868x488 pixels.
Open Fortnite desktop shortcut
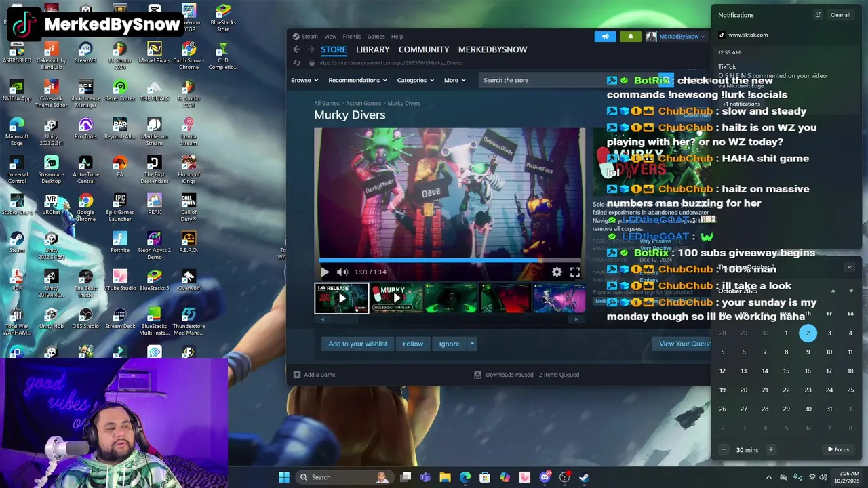(120, 243)
